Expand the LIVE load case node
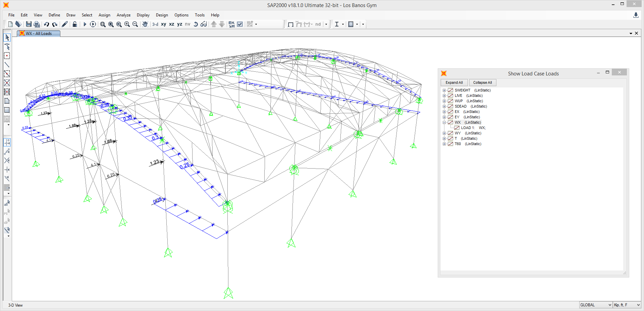 [x=444, y=96]
